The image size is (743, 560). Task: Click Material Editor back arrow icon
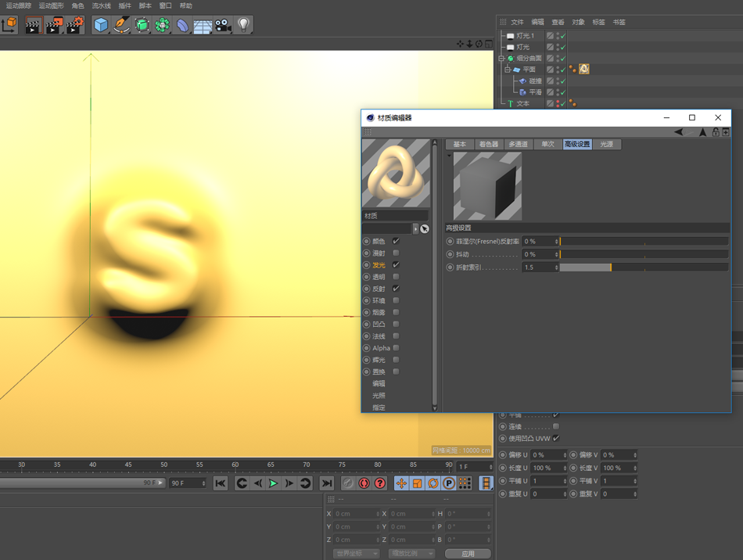pyautogui.click(x=679, y=132)
